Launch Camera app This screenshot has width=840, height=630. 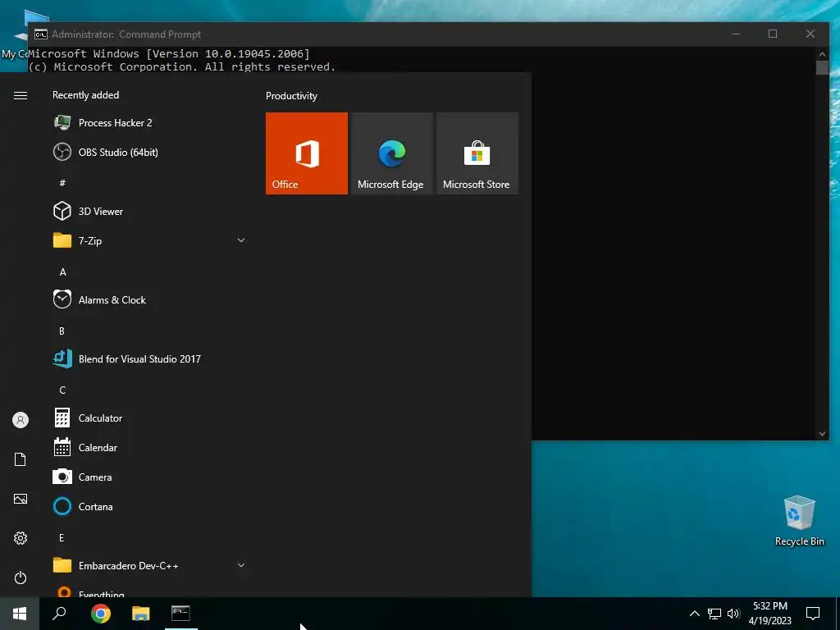point(149,477)
